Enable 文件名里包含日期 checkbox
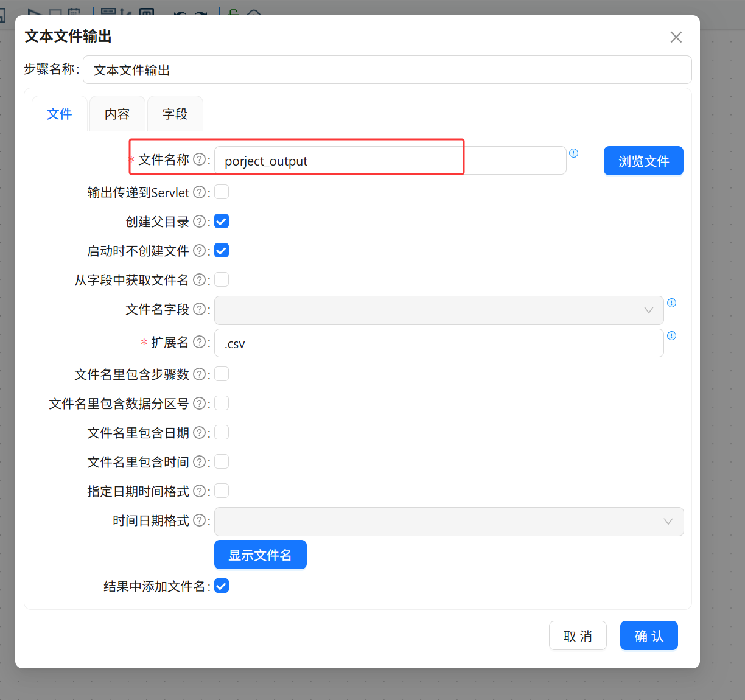Screen dimensions: 745x700 222,432
